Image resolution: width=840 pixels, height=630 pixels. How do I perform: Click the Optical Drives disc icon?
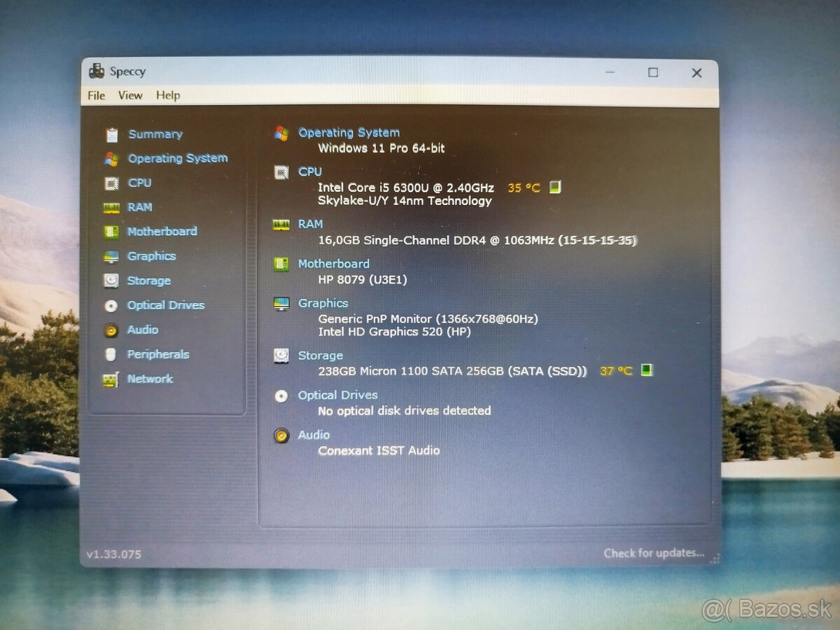(x=113, y=305)
